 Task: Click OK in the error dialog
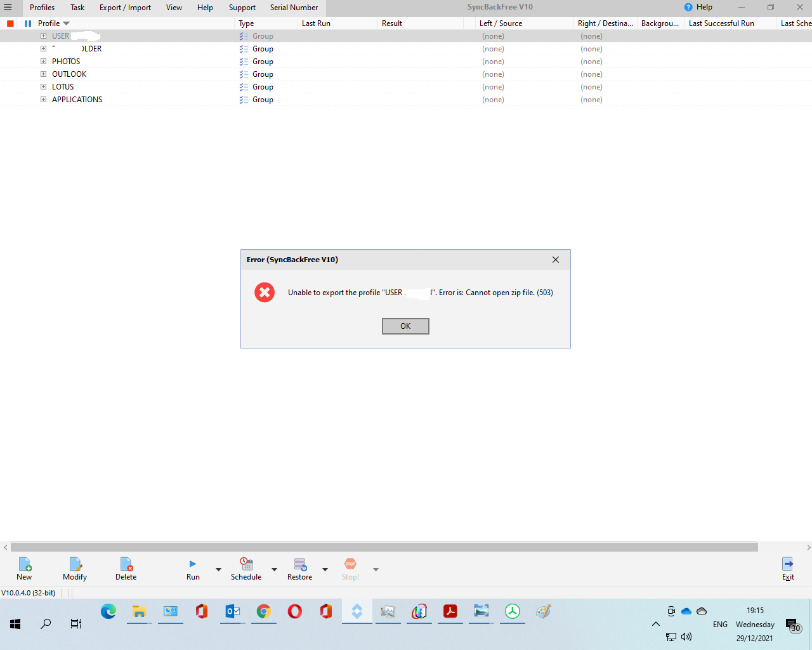tap(405, 326)
